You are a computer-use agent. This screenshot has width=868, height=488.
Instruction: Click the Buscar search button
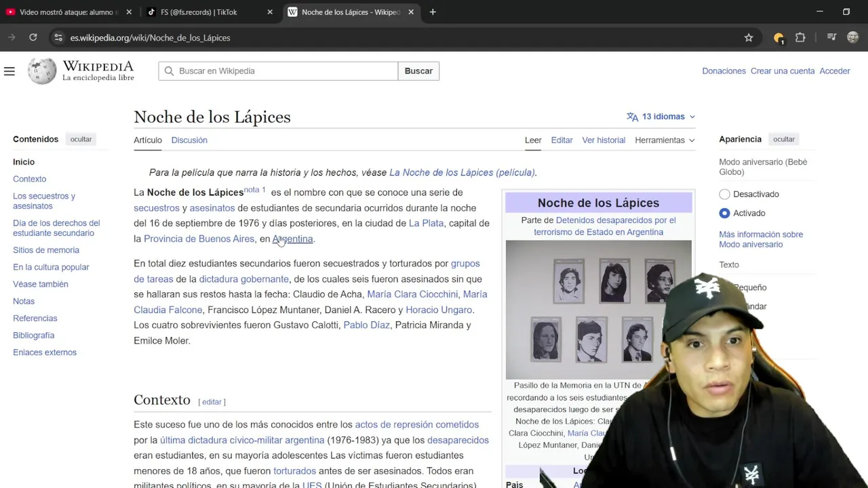pos(418,71)
